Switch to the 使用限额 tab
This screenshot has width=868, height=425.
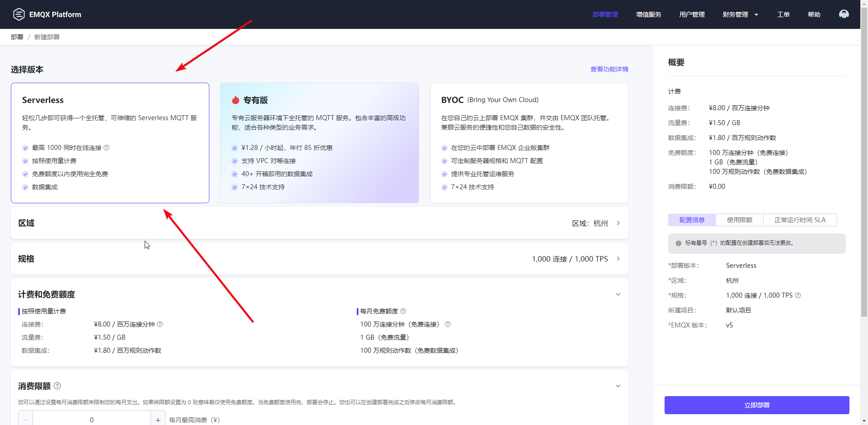pyautogui.click(x=740, y=220)
